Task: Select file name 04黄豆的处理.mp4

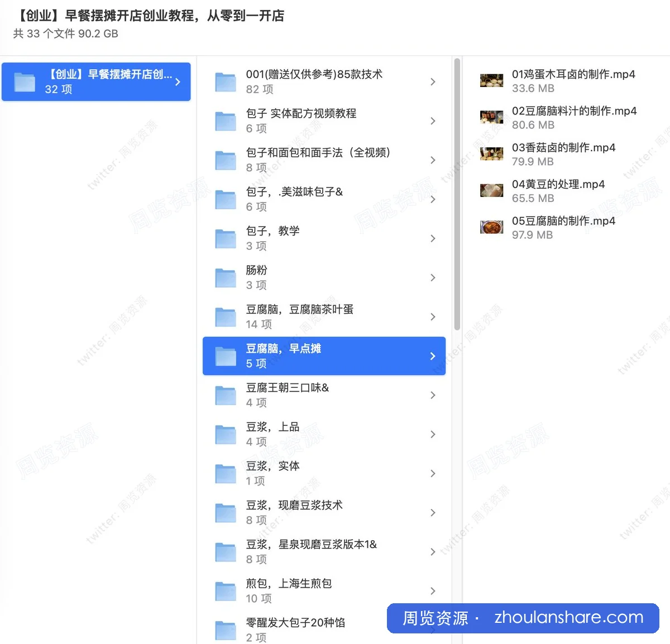Action: tap(558, 184)
